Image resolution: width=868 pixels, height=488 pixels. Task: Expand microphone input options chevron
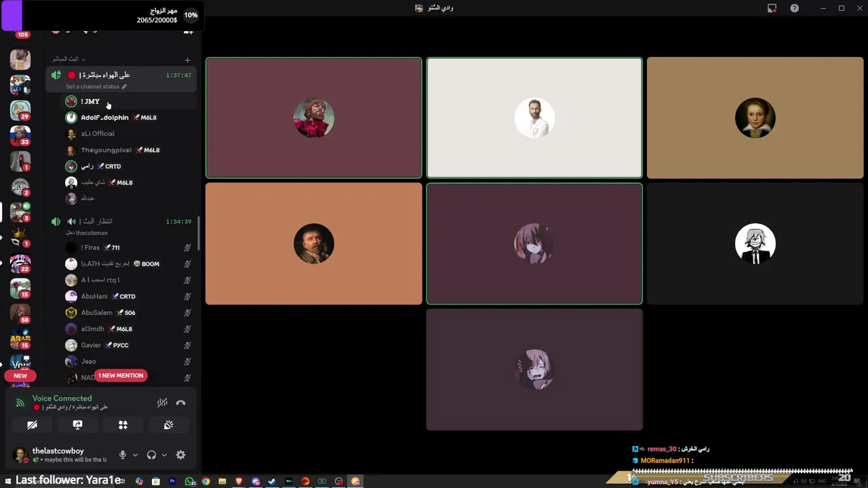135,455
